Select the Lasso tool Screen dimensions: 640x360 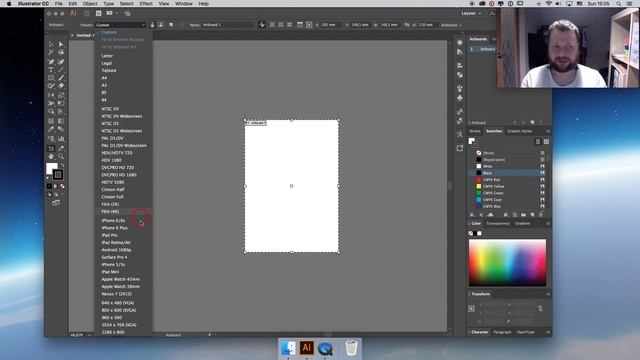[x=61, y=53]
